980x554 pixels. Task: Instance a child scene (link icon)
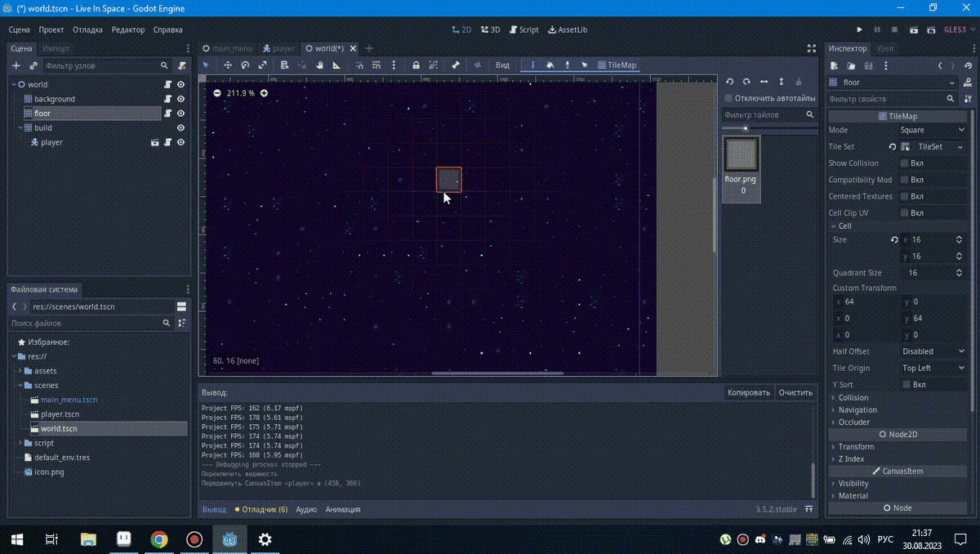pos(33,65)
